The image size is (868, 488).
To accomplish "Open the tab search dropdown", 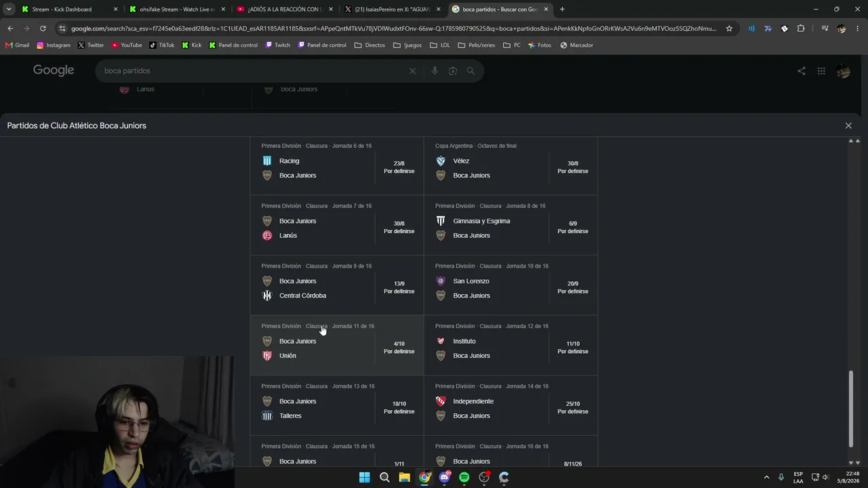I will [9, 9].
